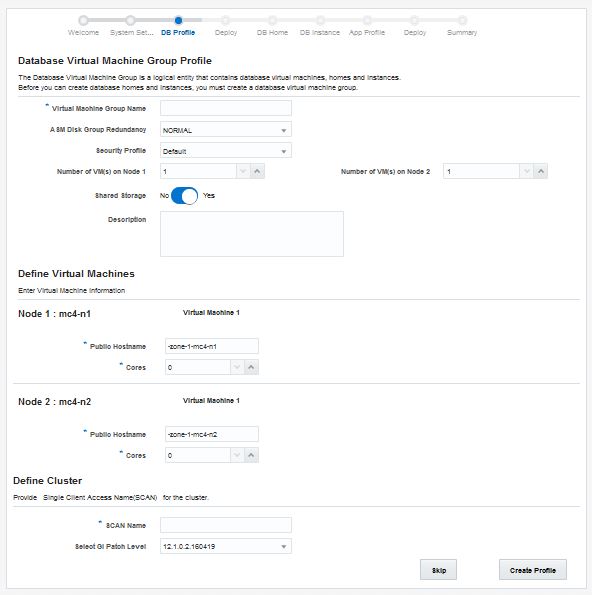This screenshot has height=595, width=592.
Task: Click the Cores value field for Node 1
Action: [198, 367]
